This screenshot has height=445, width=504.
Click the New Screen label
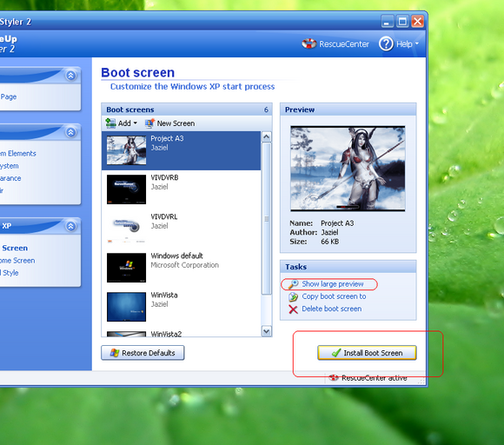(176, 123)
